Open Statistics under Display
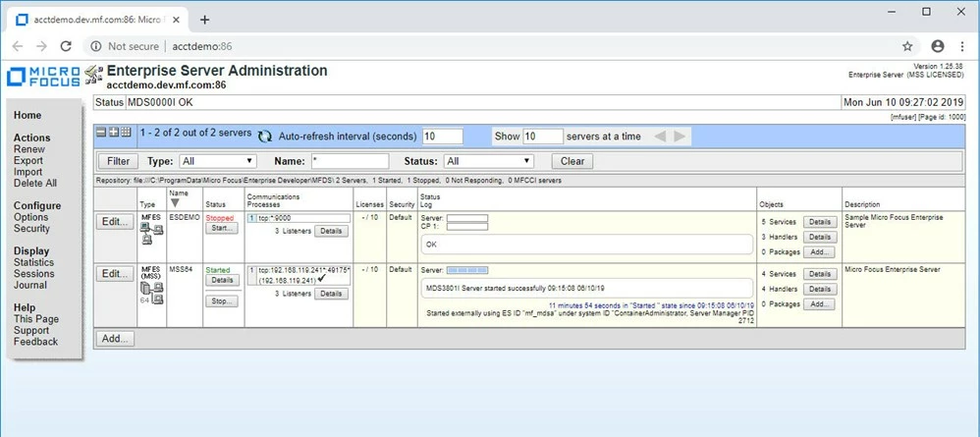The image size is (980, 437). (33, 262)
